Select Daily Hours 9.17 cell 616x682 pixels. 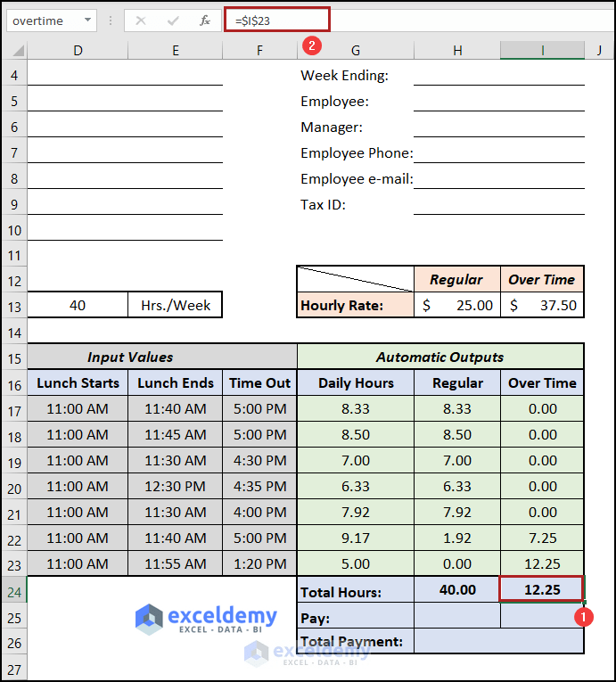[356, 538]
